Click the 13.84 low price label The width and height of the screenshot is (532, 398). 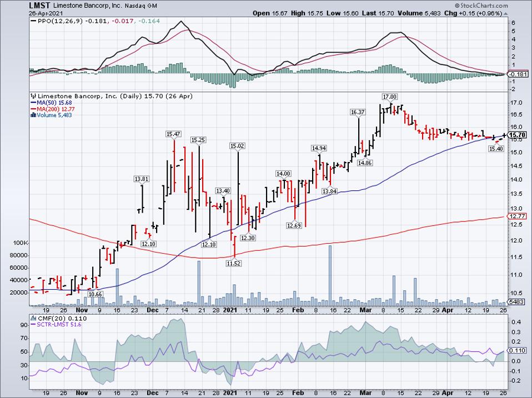click(x=329, y=191)
